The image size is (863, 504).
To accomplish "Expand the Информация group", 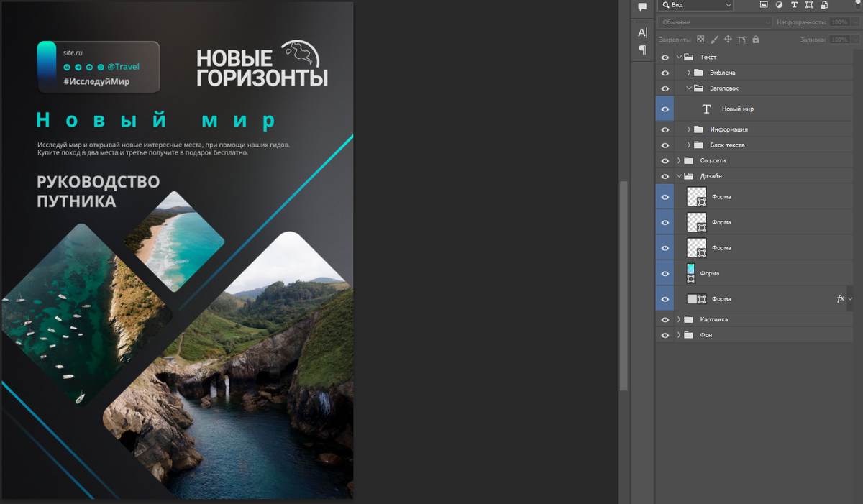I will [688, 129].
